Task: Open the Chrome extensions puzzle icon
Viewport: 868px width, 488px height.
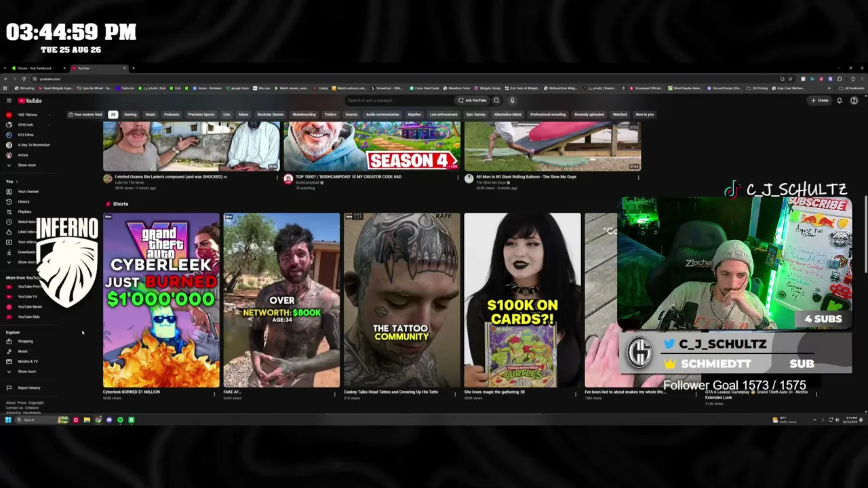Action: (x=840, y=79)
